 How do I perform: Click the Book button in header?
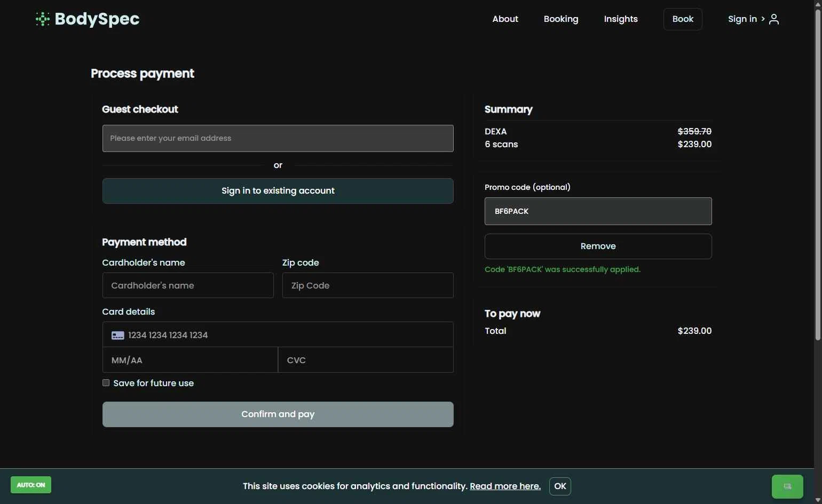click(x=683, y=19)
